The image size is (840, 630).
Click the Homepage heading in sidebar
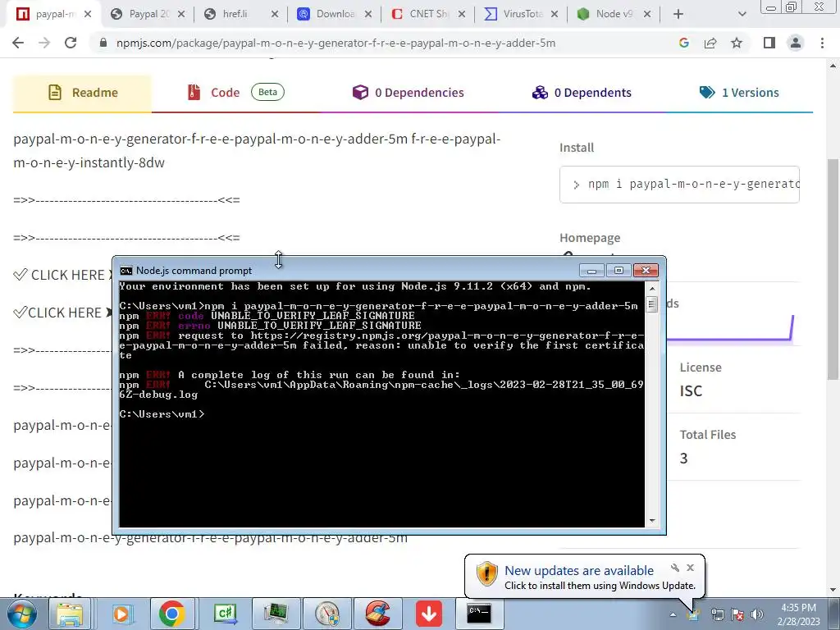[x=590, y=238]
